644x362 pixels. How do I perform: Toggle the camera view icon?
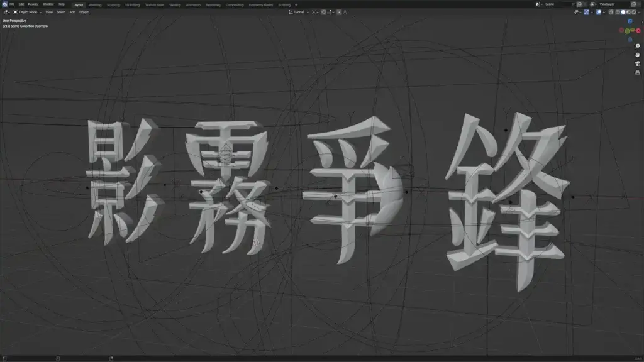tap(638, 63)
